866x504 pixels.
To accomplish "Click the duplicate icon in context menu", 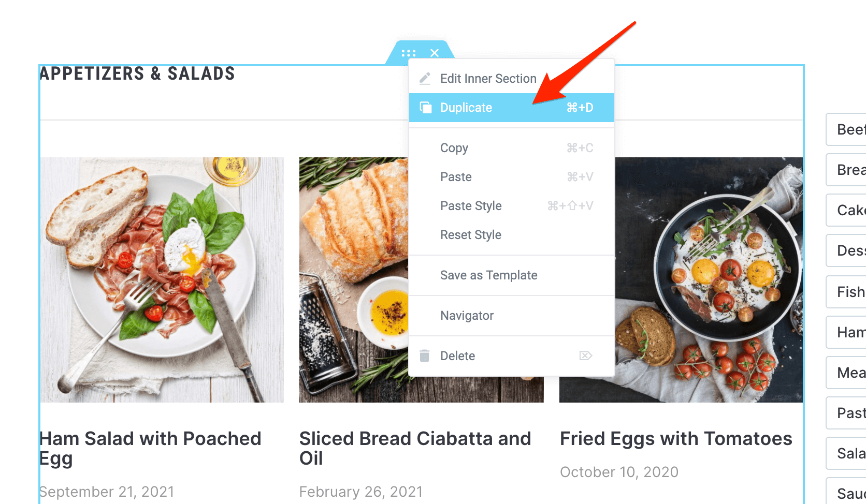I will pos(426,108).
